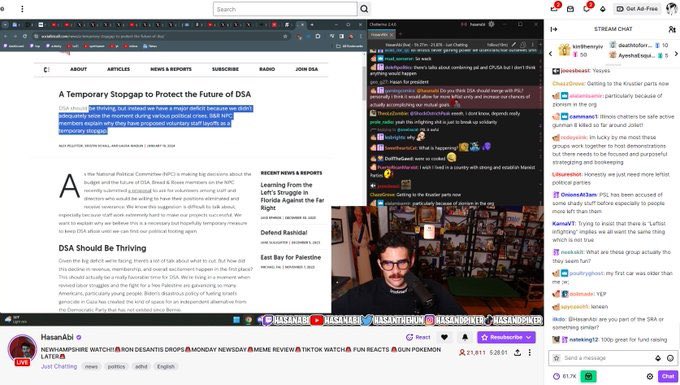
Task: Toggle the notification bell for HasanAbi
Action: click(x=465, y=337)
